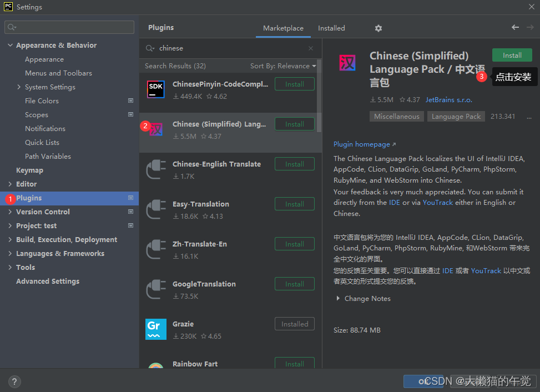
Task: Open the plugins gear settings menu
Action: point(378,28)
